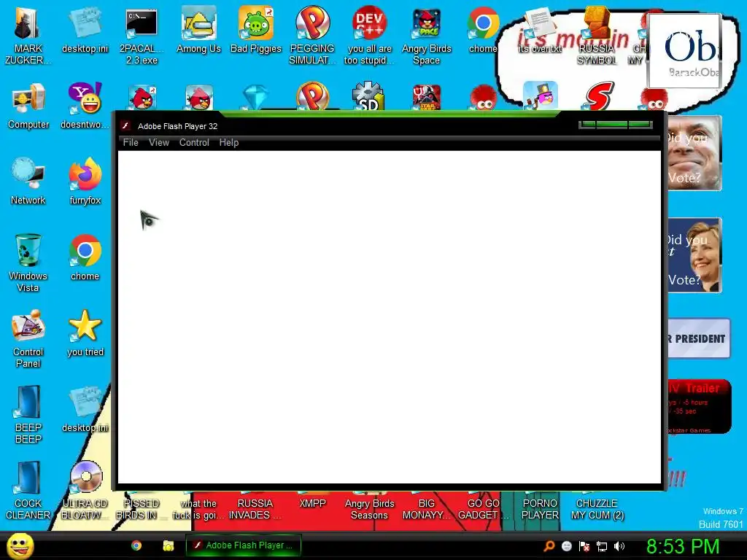747x560 pixels.
Task: Open the network tray icon
Action: 602,546
